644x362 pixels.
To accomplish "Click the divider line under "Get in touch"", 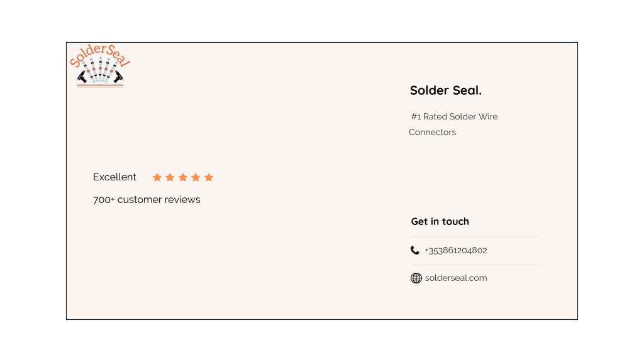I will click(x=475, y=237).
